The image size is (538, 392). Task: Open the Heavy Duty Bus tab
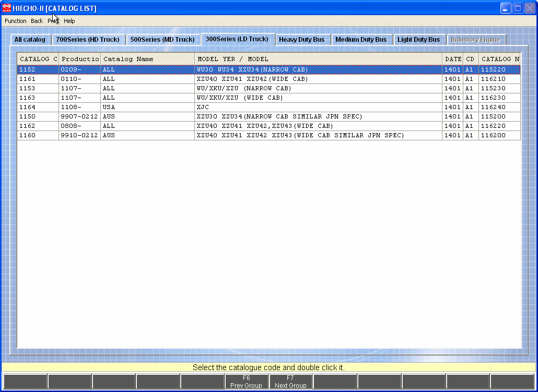301,40
